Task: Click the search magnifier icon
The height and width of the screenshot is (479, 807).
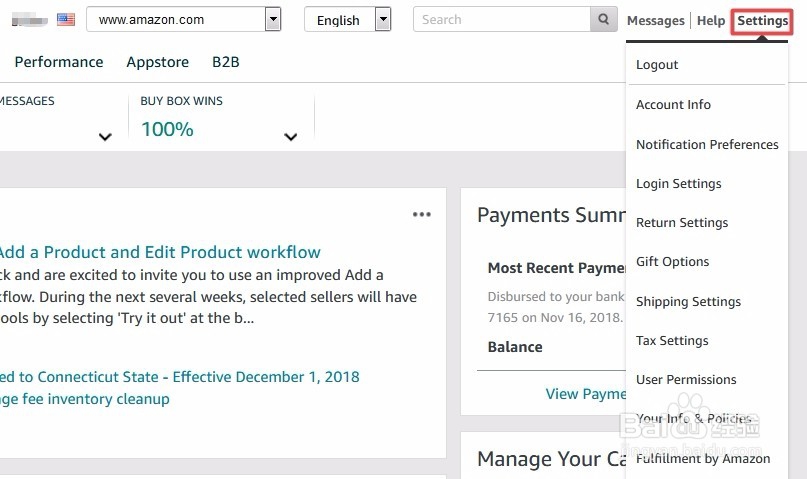Action: [603, 19]
